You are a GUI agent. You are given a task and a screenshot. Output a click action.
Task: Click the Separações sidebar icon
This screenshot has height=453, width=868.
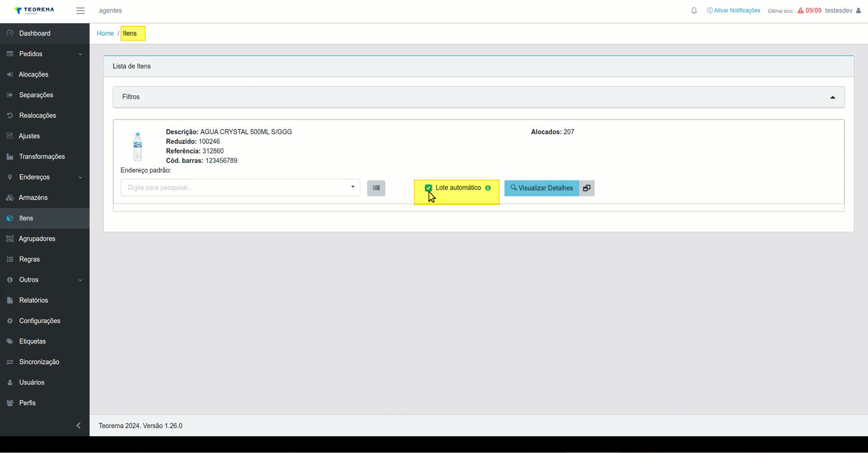(x=10, y=95)
